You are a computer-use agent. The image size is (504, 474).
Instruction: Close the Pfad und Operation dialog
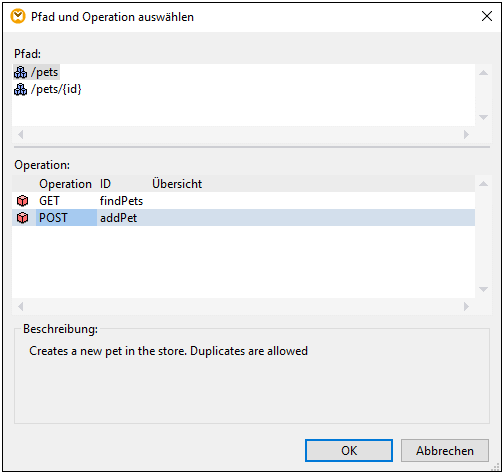[487, 16]
